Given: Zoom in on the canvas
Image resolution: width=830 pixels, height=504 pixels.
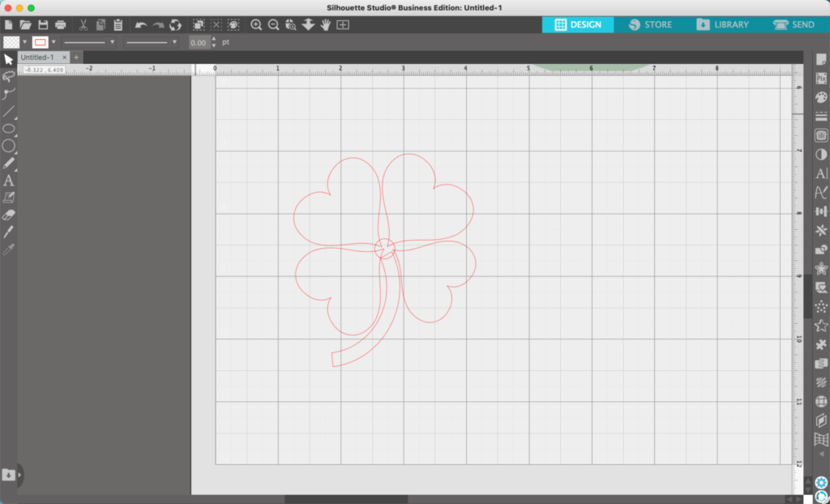Looking at the screenshot, I should (x=256, y=25).
